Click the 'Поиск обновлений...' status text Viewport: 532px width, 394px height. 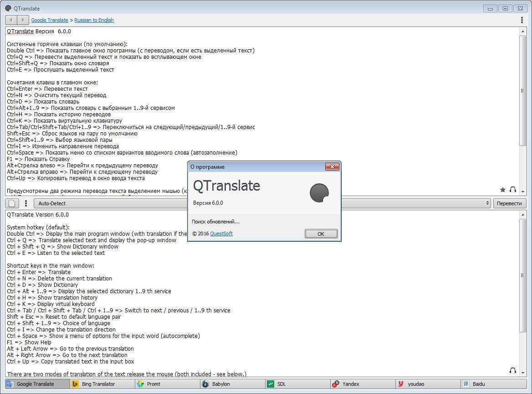pyautogui.click(x=215, y=222)
